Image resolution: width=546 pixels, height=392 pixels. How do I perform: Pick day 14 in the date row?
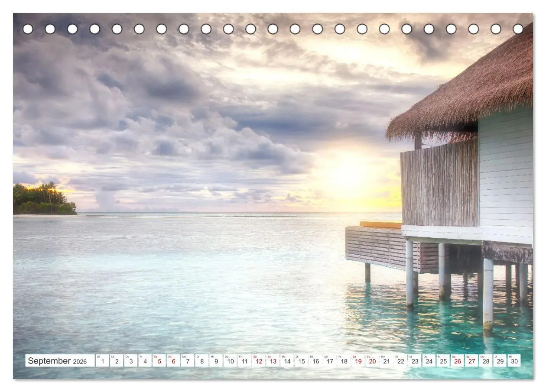click(x=287, y=360)
